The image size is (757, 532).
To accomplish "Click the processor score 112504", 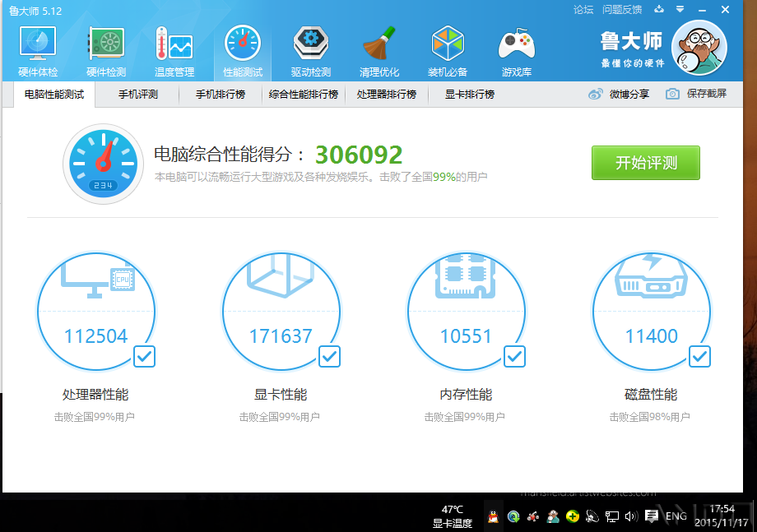I will (x=95, y=336).
